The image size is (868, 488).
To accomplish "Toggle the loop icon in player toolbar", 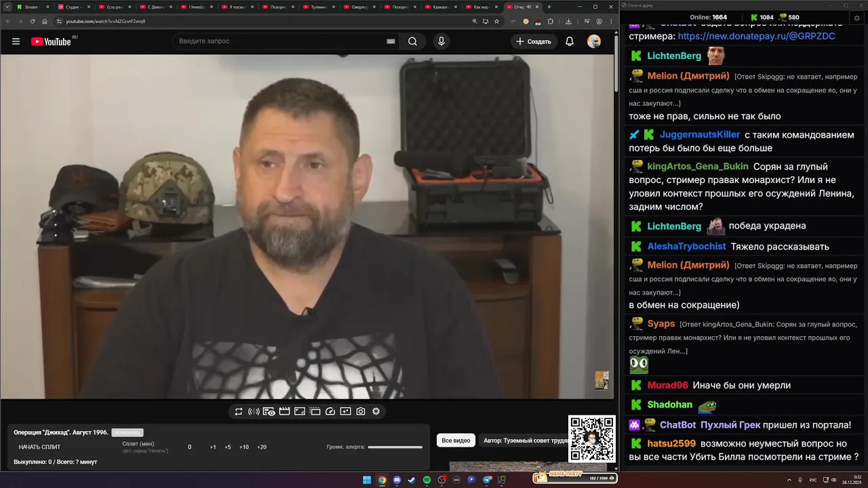I will [x=239, y=411].
